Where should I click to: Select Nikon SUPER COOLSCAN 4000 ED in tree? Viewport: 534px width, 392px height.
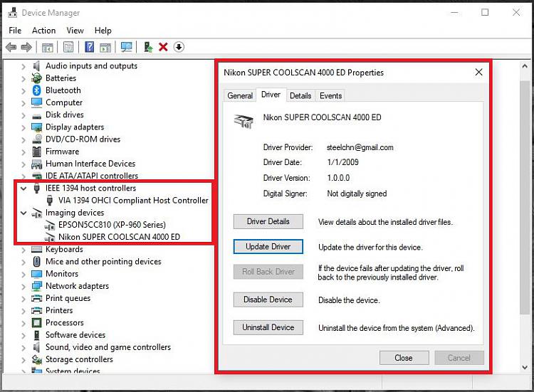pos(119,237)
